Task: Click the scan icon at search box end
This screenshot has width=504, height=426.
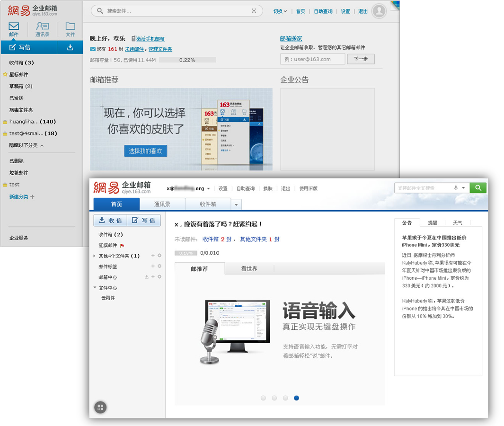Action: tap(254, 11)
